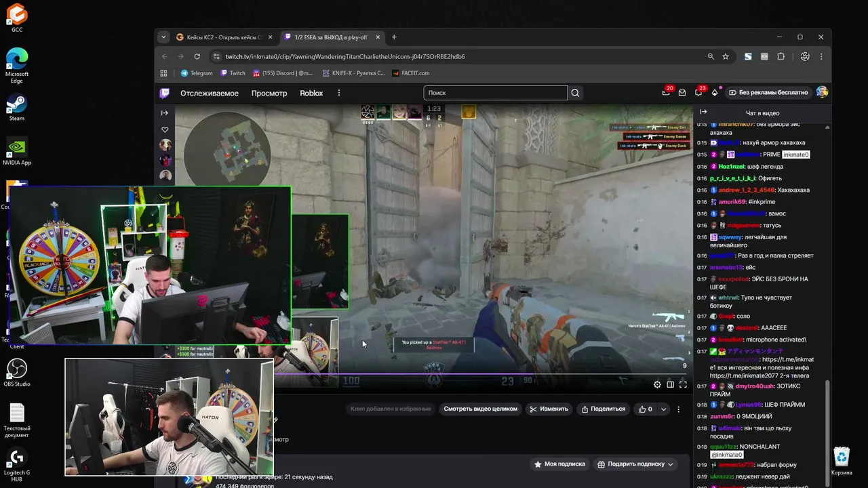868x488 pixels.
Task: Click the Изменить edit clip button
Action: pyautogui.click(x=549, y=409)
